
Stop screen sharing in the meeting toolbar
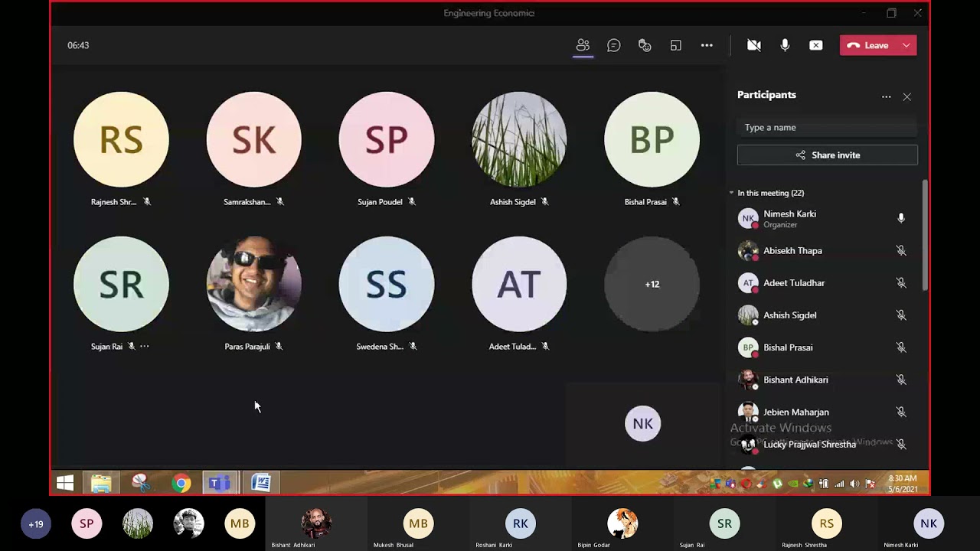point(816,46)
